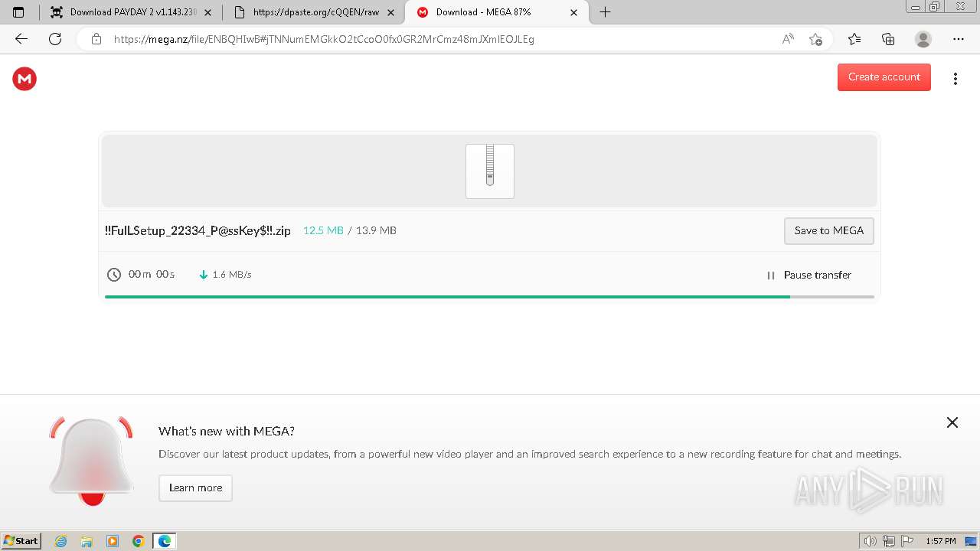Click the Pause transfer icon

point(771,275)
